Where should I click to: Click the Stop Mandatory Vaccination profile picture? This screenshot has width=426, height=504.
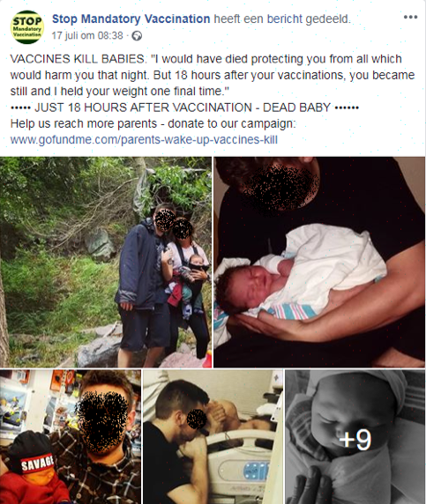point(27,27)
